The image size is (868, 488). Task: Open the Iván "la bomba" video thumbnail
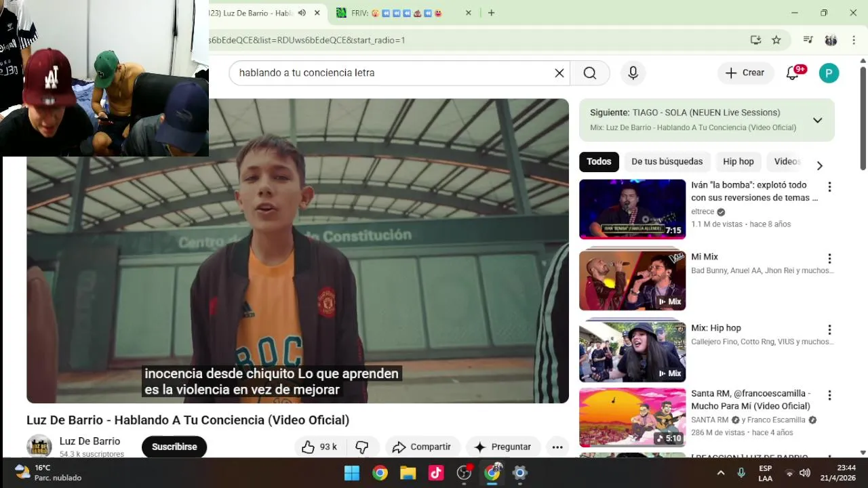pyautogui.click(x=632, y=209)
